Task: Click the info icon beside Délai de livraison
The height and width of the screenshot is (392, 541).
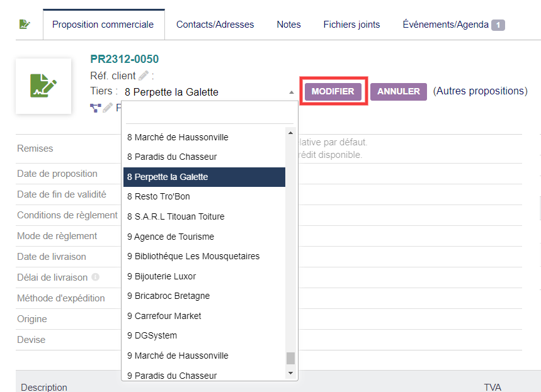Action: 95,277
